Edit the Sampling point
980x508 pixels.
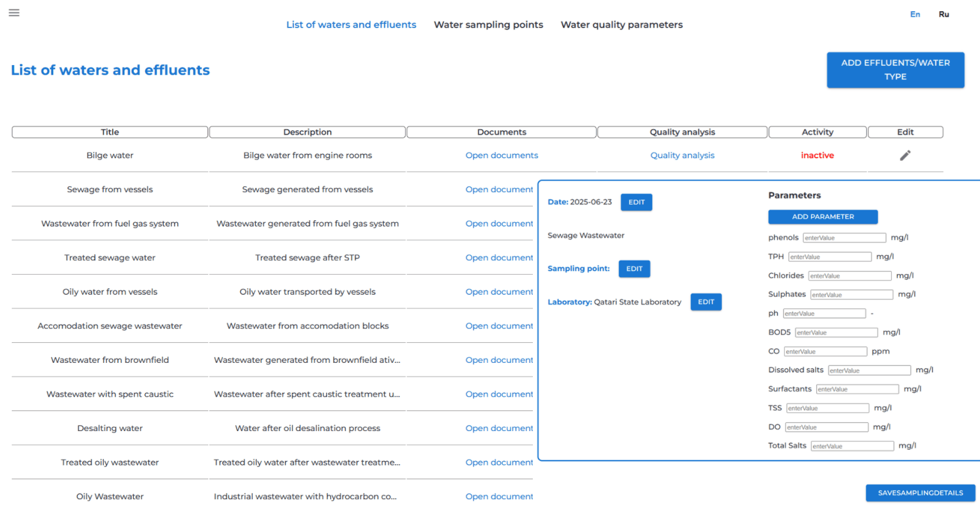(x=634, y=268)
